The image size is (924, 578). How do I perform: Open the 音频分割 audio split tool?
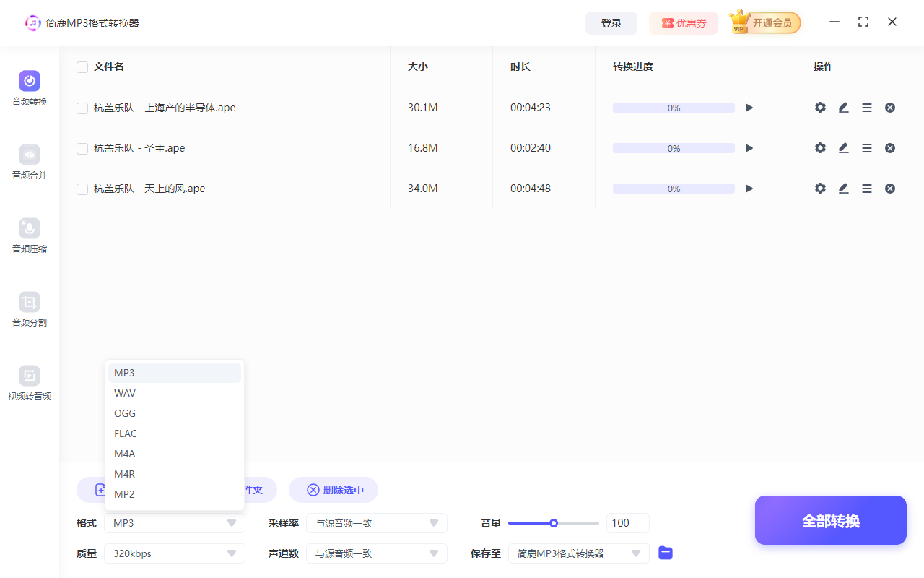pos(29,311)
